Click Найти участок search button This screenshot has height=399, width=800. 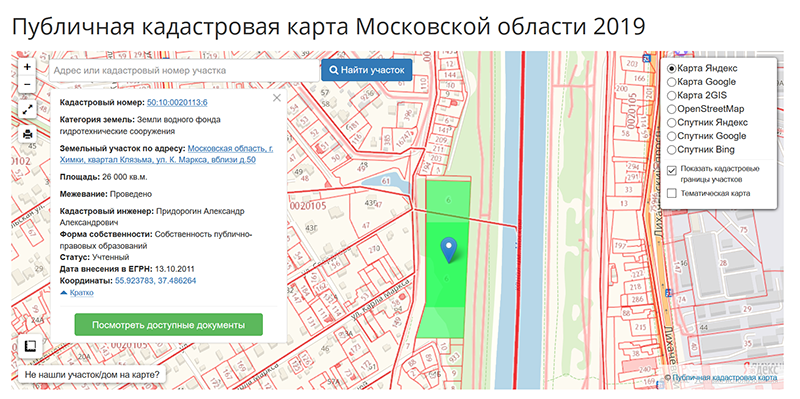coord(366,70)
